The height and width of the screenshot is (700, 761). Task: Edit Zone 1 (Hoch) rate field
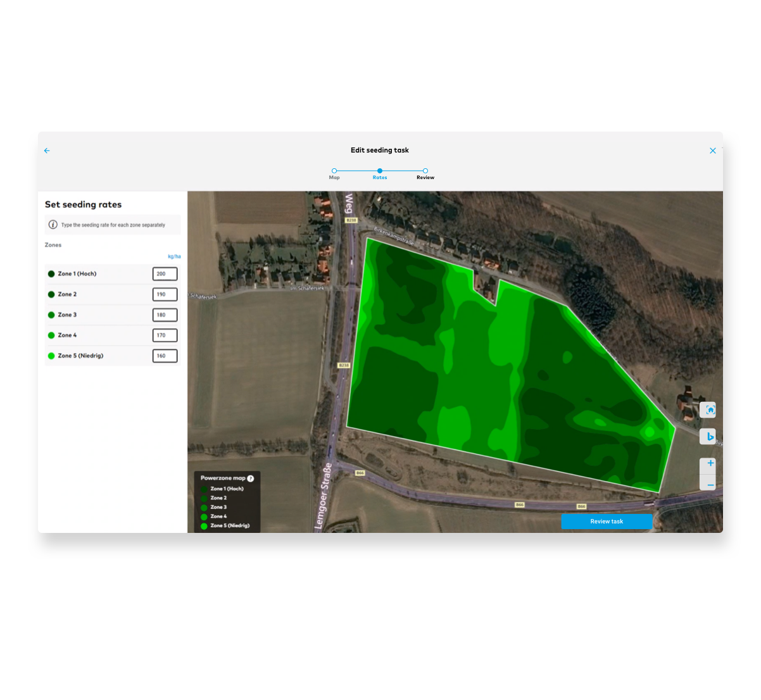165,274
